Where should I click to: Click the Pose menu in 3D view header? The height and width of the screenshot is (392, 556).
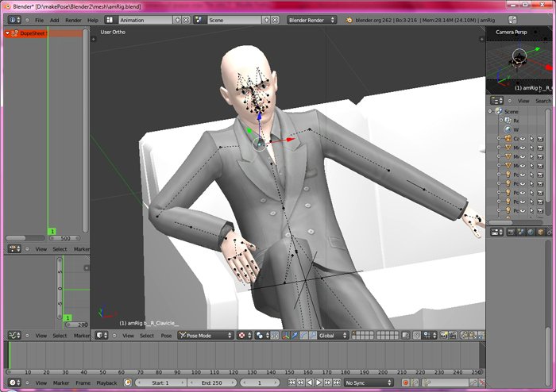tap(166, 336)
